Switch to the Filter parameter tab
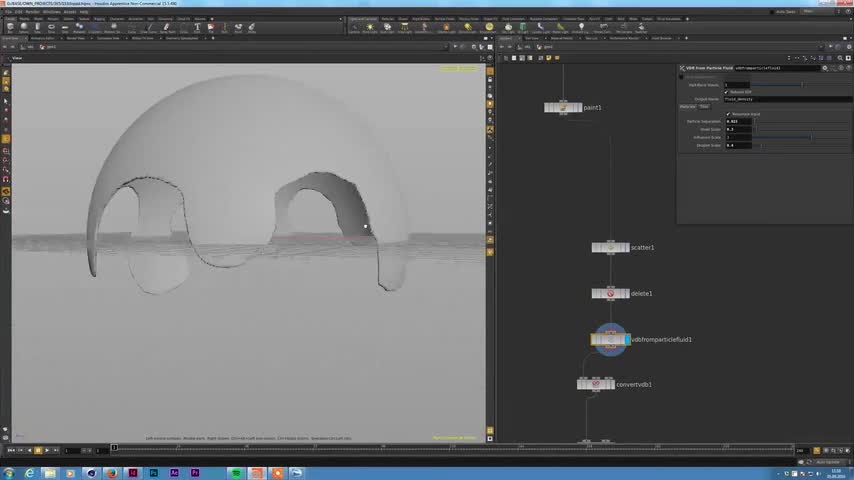Image resolution: width=854 pixels, height=480 pixels. 704,106
